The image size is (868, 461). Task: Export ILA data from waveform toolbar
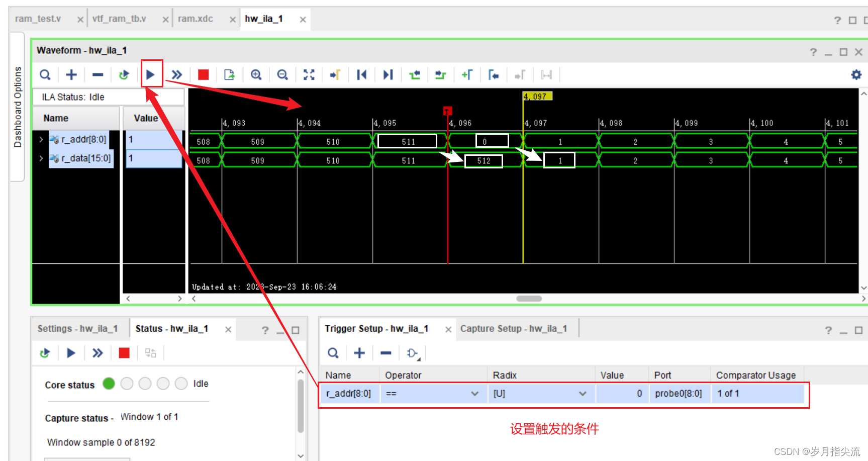(229, 75)
